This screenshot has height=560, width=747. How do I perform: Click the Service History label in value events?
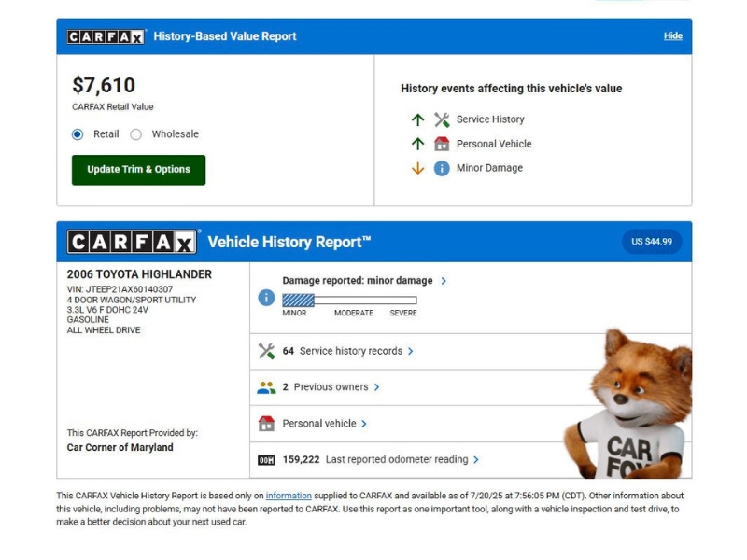490,119
